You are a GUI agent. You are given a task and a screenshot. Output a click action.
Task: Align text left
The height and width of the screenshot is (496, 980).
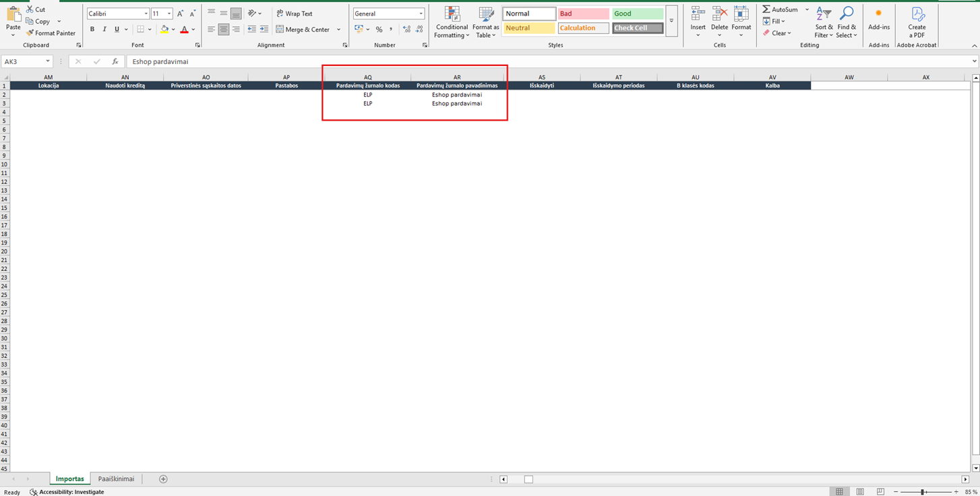tap(211, 29)
